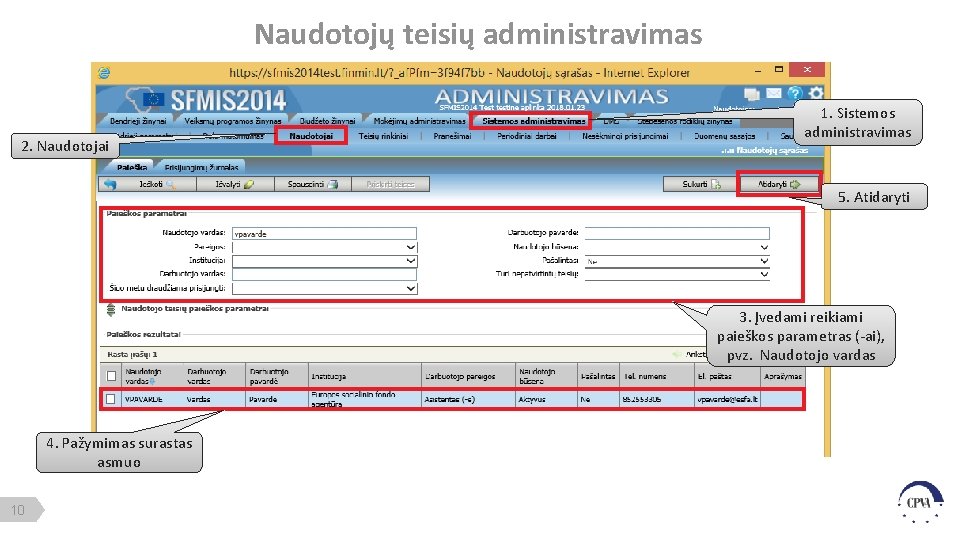Viewport: 960px width, 540px height.
Task: Tick the checkbox of the VPAVARDE row
Action: coord(110,399)
